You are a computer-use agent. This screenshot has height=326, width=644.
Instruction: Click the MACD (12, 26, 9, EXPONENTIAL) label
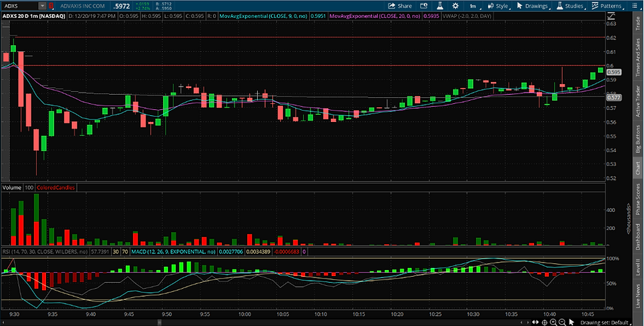click(172, 251)
